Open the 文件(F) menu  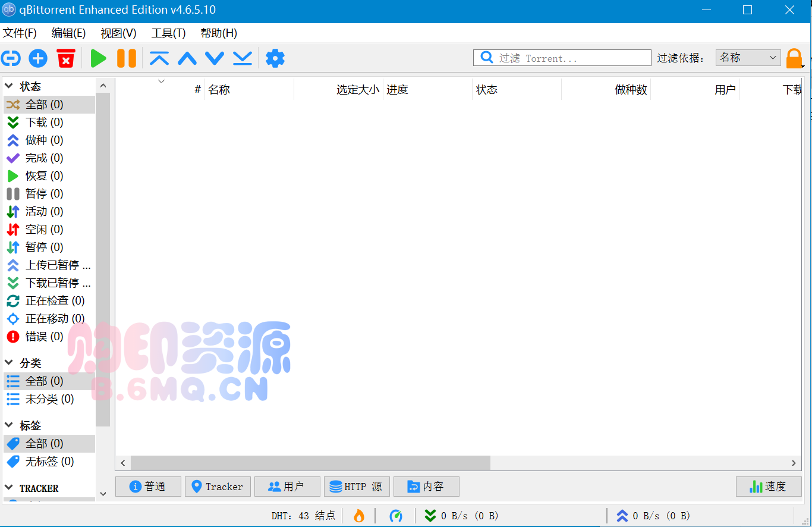[x=20, y=33]
